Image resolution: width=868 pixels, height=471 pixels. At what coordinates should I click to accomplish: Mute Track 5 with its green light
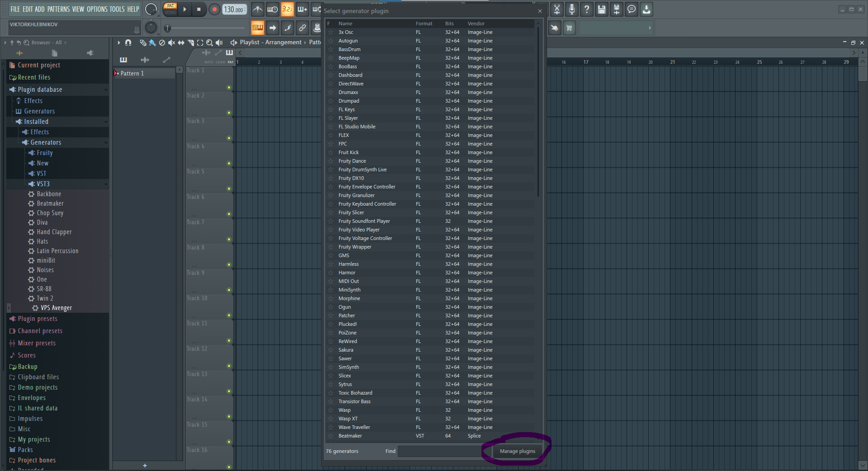point(229,188)
